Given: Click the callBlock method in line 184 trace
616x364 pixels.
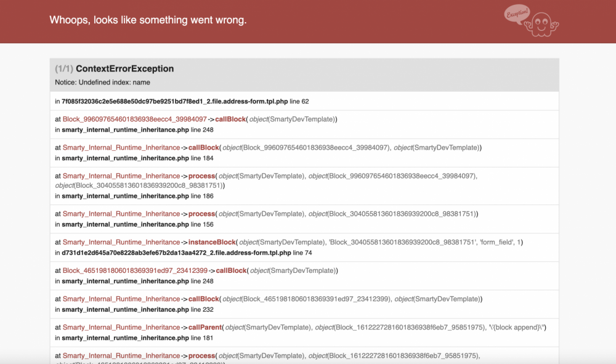Looking at the screenshot, I should point(203,148).
